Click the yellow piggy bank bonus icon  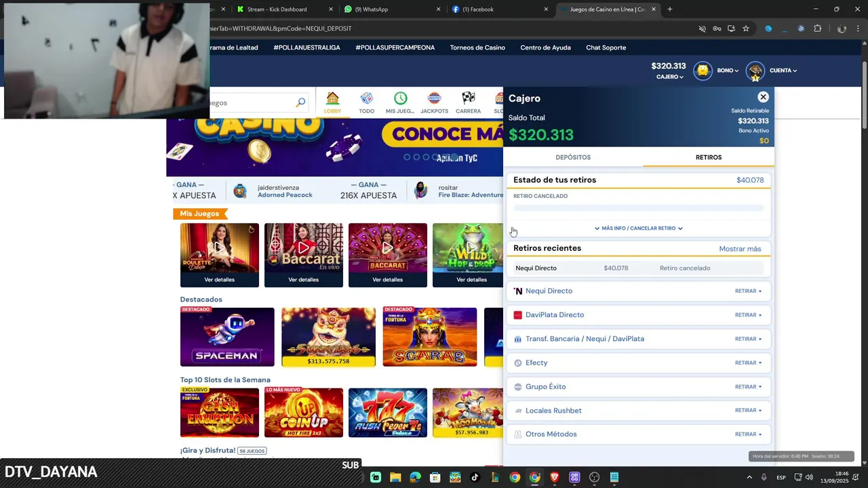pyautogui.click(x=703, y=70)
